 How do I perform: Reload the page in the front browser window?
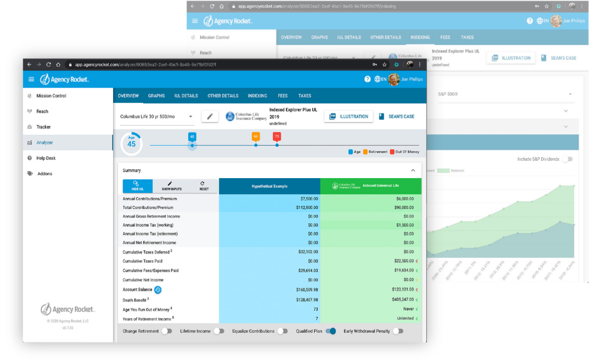pyautogui.click(x=49, y=65)
